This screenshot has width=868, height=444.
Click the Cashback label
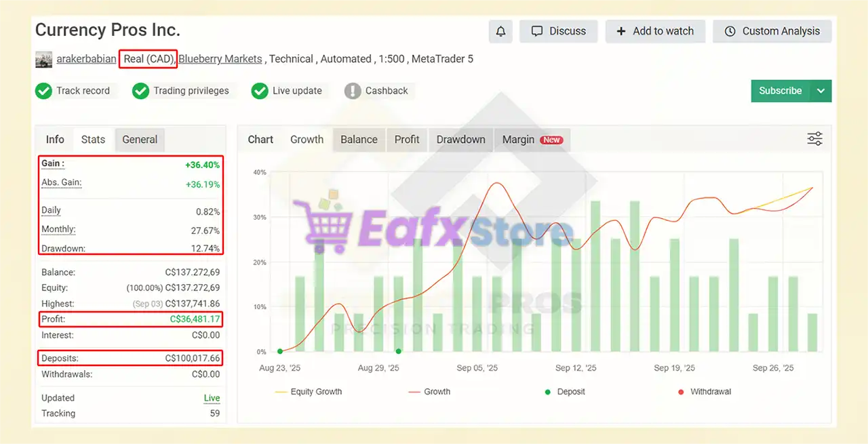[387, 91]
